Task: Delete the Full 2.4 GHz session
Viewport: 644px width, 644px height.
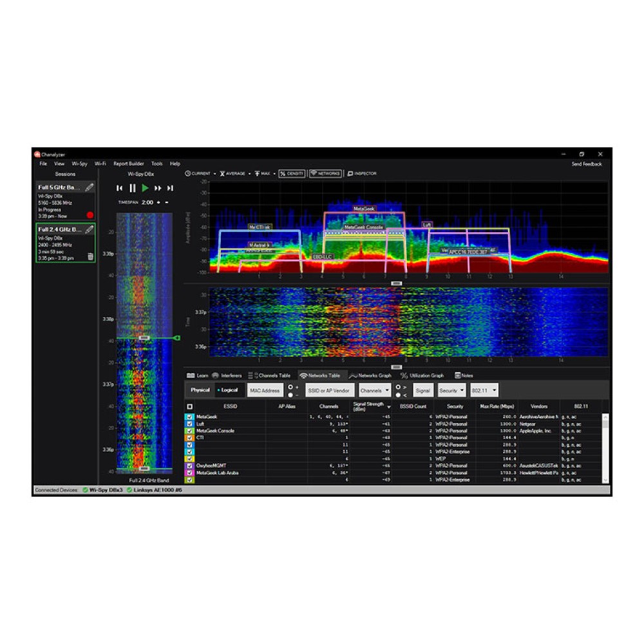Action: (90, 257)
